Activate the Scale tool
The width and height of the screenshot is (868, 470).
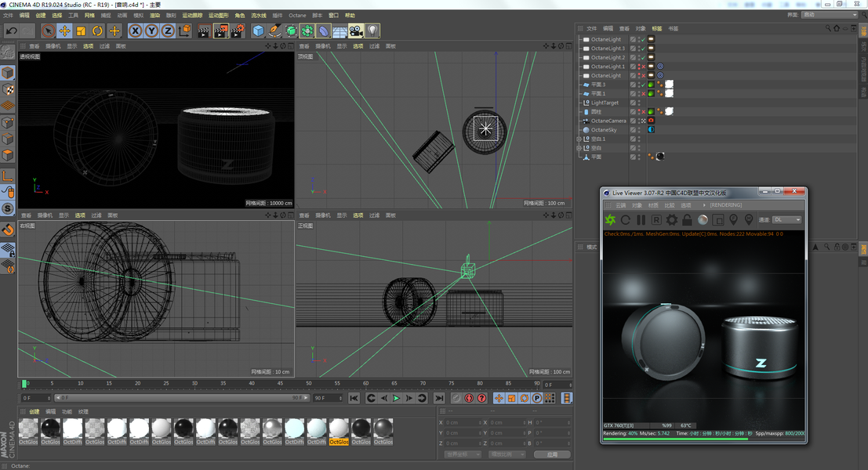[81, 31]
